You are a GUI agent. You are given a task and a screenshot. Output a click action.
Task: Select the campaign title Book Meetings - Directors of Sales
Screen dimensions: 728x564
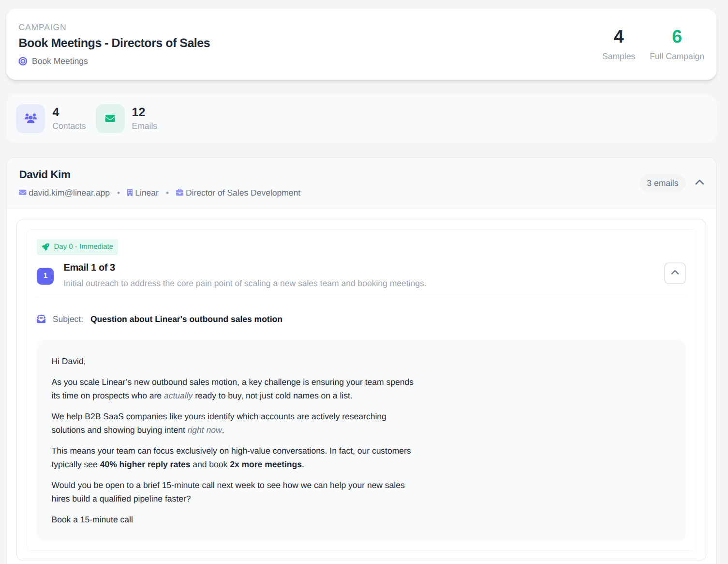pos(114,43)
